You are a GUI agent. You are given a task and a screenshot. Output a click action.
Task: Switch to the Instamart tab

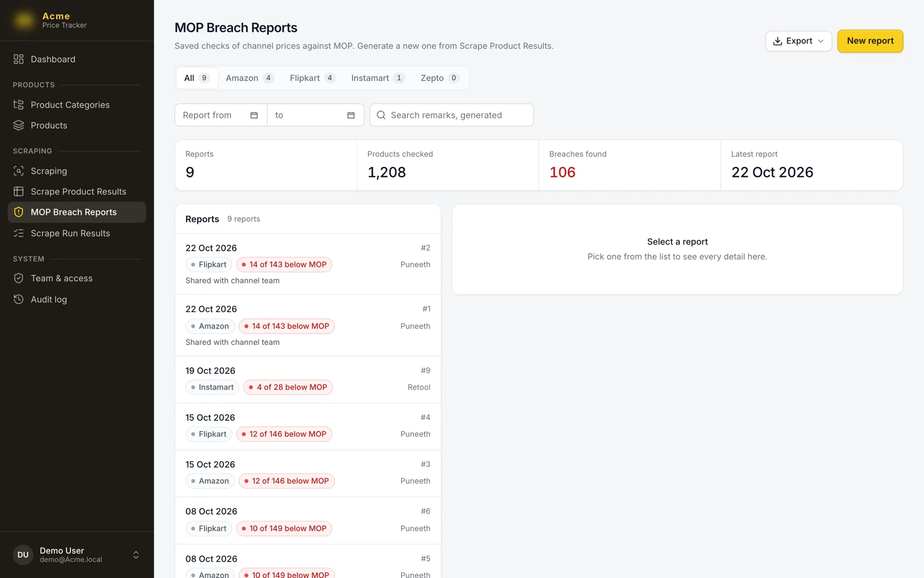377,78
